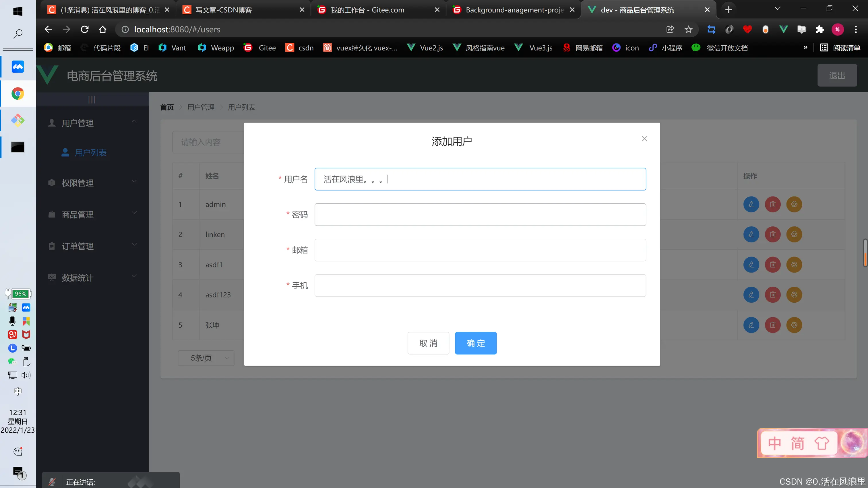Click the orange settings icon for asdf1
The height and width of the screenshot is (488, 868).
[x=794, y=265]
